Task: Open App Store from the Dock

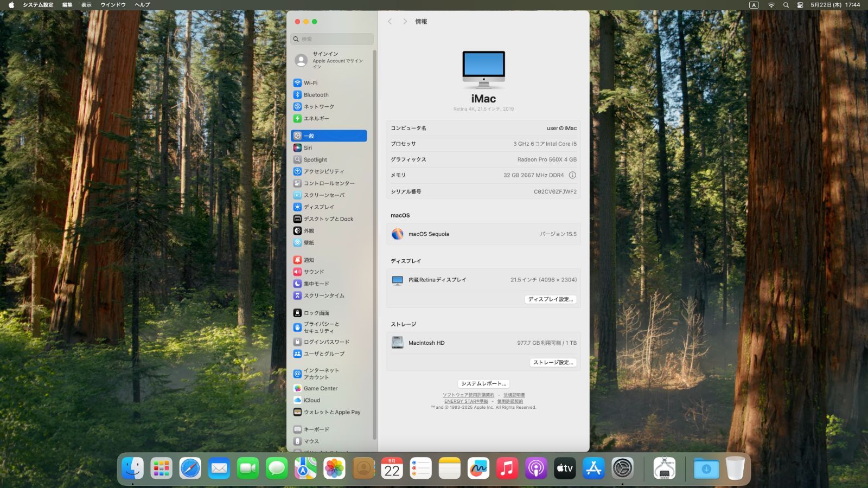Action: [593, 468]
